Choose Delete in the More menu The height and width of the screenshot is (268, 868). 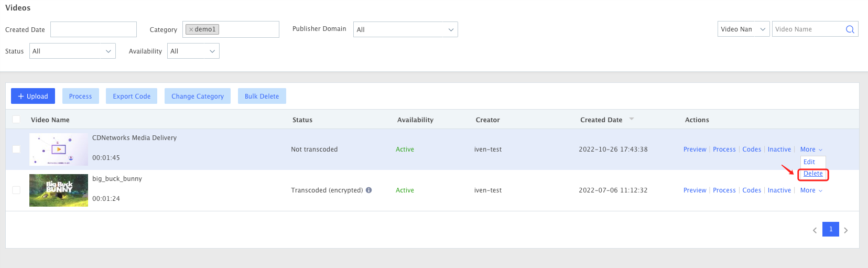click(x=813, y=174)
